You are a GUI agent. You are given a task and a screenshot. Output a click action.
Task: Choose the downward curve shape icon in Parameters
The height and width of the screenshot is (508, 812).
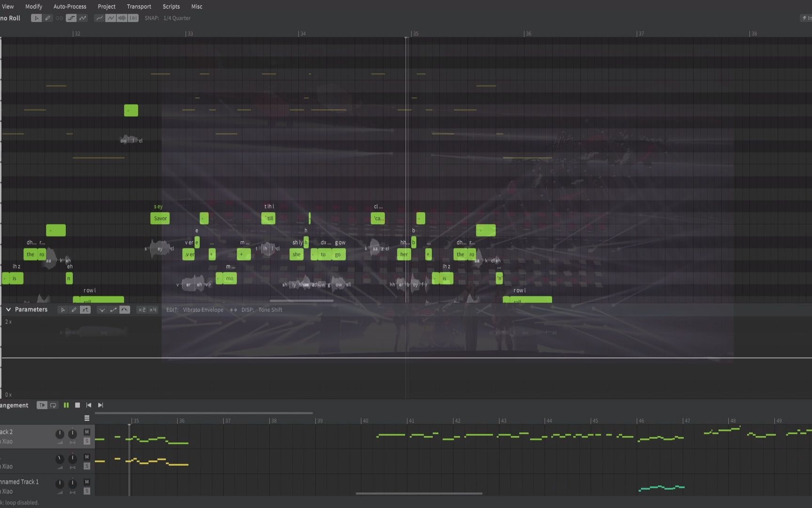click(101, 310)
